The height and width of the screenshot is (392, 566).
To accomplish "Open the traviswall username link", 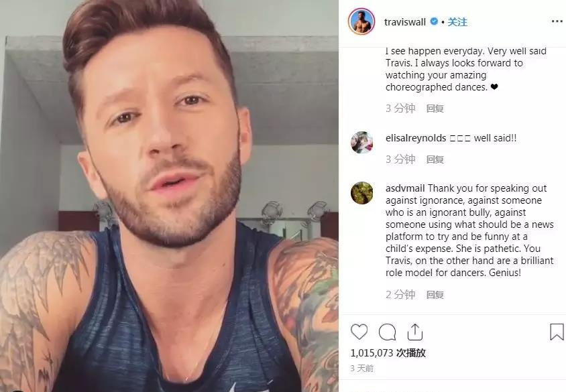I will coord(405,22).
